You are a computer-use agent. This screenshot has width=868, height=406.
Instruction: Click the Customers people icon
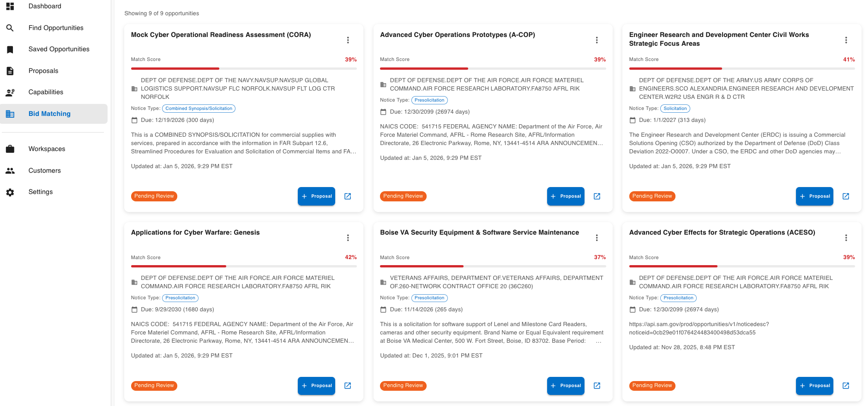click(10, 171)
